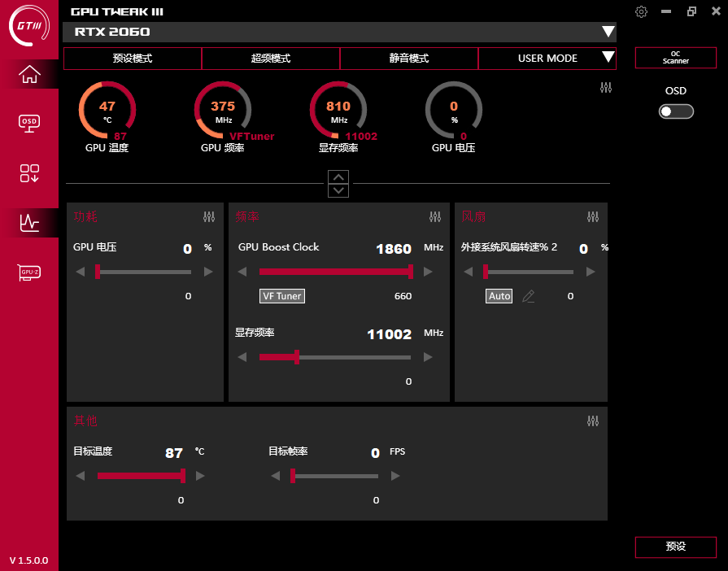Decrease 目标温度 with left arrow
The image size is (728, 571).
tap(81, 476)
